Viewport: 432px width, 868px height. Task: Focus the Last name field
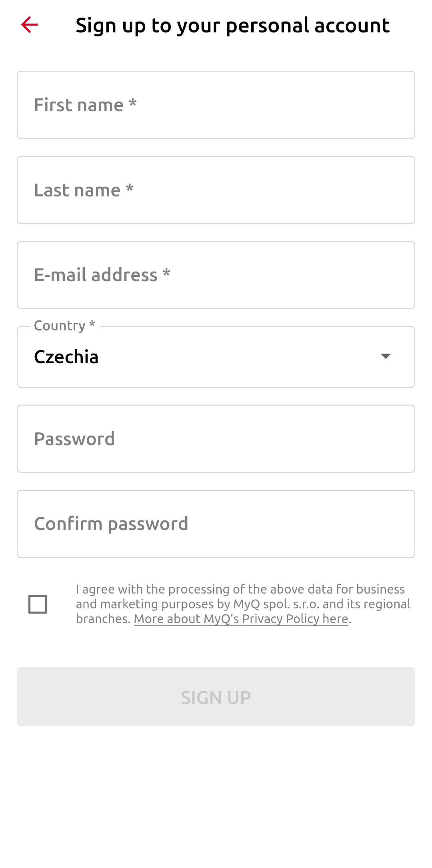[216, 189]
